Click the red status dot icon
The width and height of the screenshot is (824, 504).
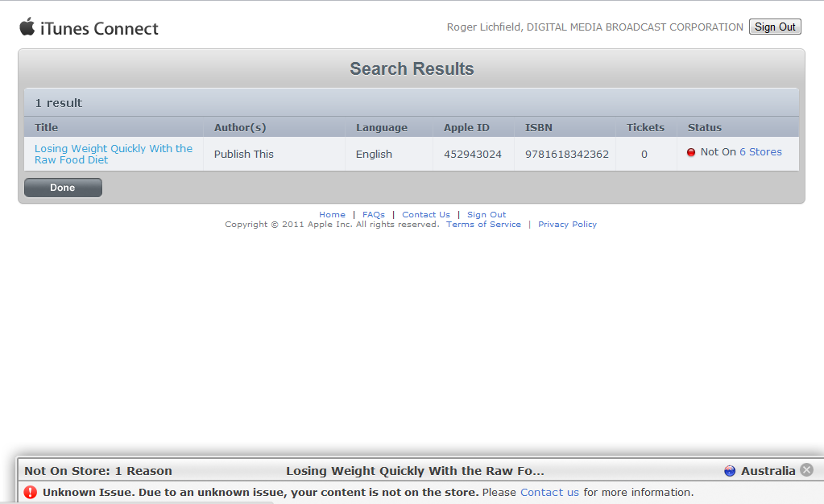pos(691,152)
